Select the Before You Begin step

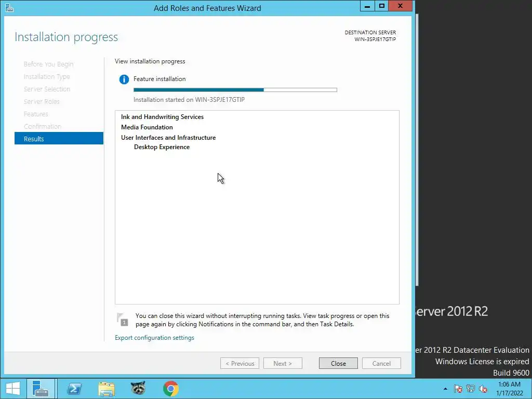pos(48,64)
